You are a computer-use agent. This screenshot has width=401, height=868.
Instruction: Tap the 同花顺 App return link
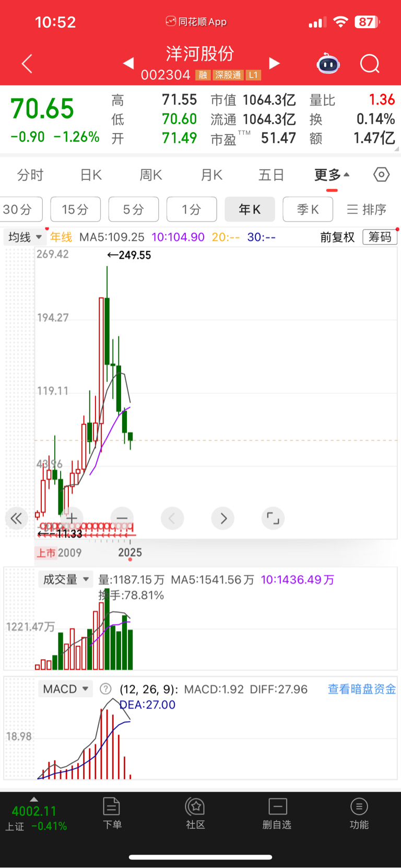click(x=196, y=21)
